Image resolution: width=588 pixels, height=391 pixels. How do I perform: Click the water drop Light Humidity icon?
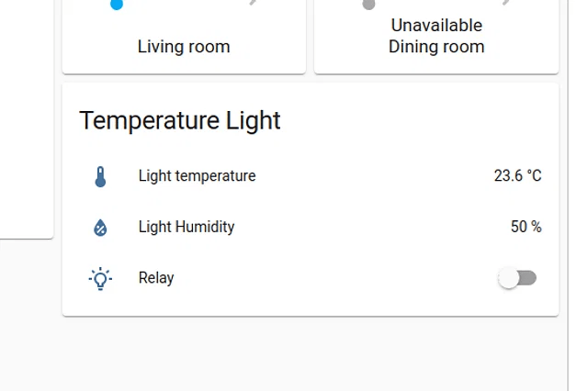click(100, 227)
